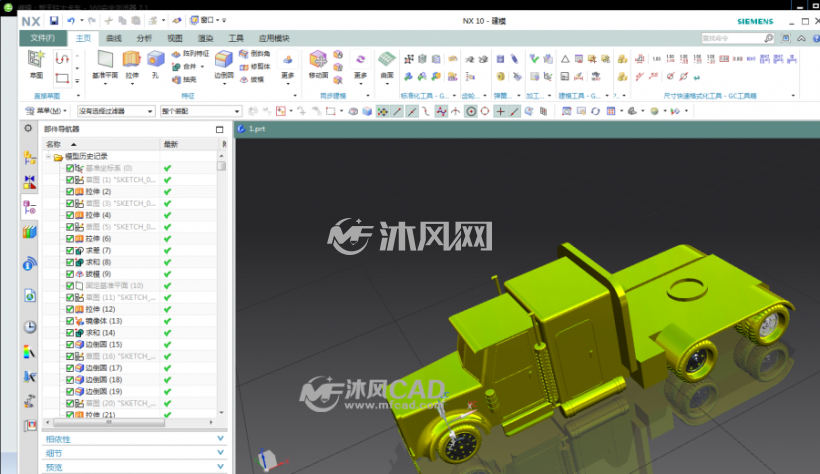Click the view triad cube in viewport

[268, 459]
